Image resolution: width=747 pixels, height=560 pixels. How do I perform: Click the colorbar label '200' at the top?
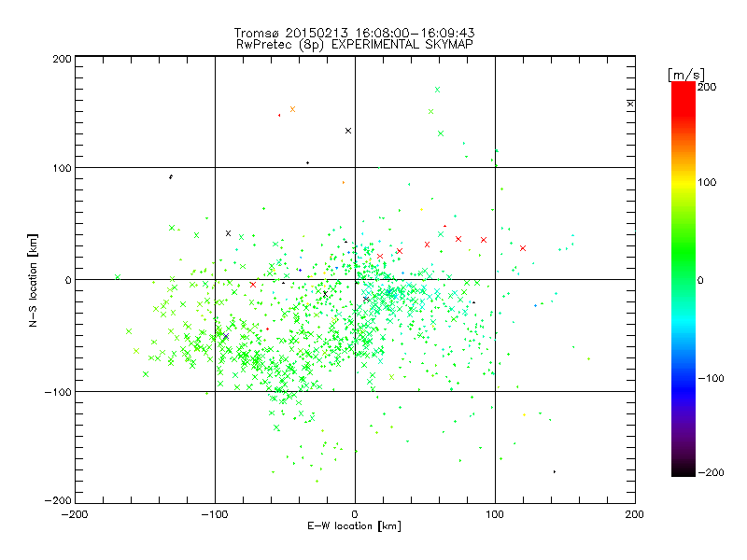(707, 87)
